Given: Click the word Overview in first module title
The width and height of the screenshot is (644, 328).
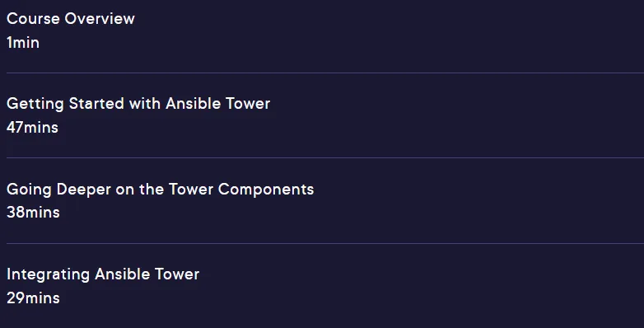Looking at the screenshot, I should pyautogui.click(x=100, y=18).
